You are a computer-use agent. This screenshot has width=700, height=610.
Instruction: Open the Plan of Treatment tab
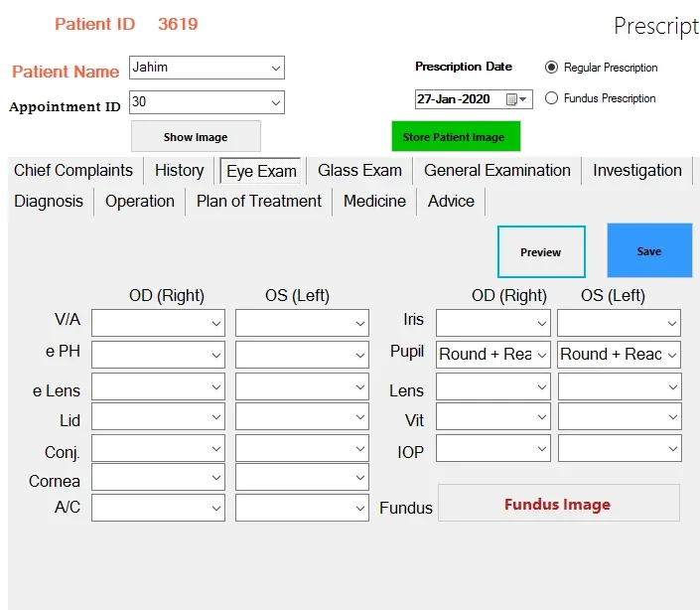coord(259,201)
